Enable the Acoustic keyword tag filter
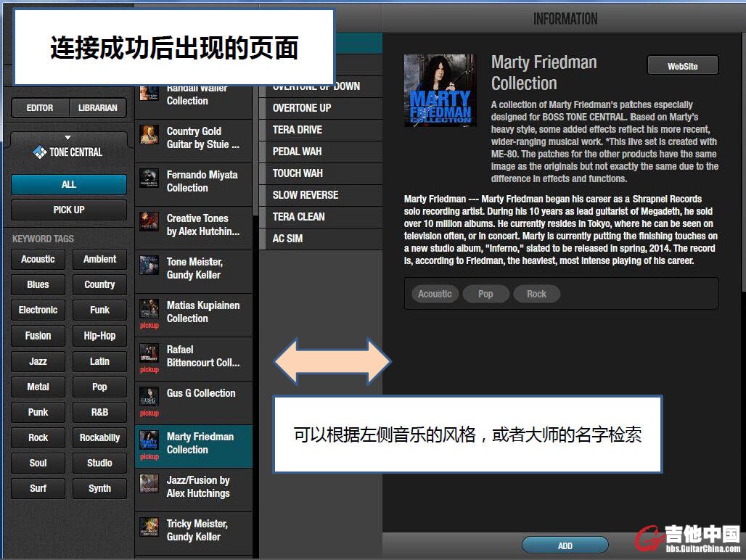746x560 pixels. point(38,259)
